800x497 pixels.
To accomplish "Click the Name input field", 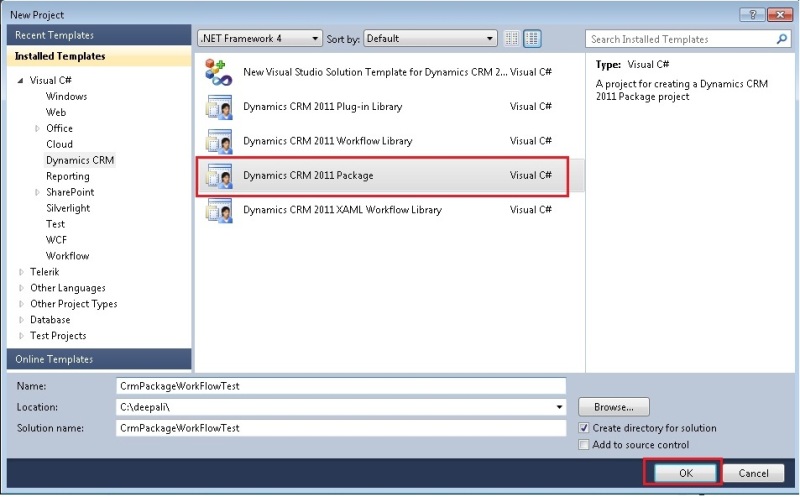I will click(x=341, y=386).
